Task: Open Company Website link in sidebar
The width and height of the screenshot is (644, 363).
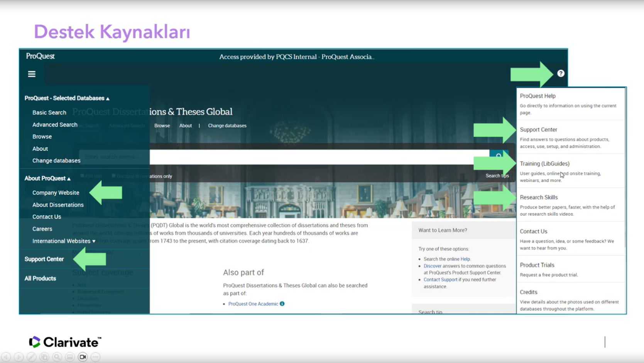Action: coord(56,193)
